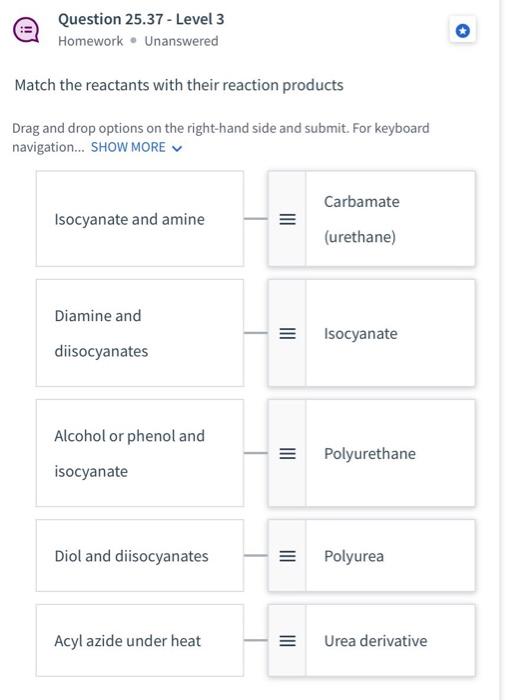This screenshot has height=700, width=527.
Task: Click the Diamine and diisocyanates reactant box
Action: (140, 333)
